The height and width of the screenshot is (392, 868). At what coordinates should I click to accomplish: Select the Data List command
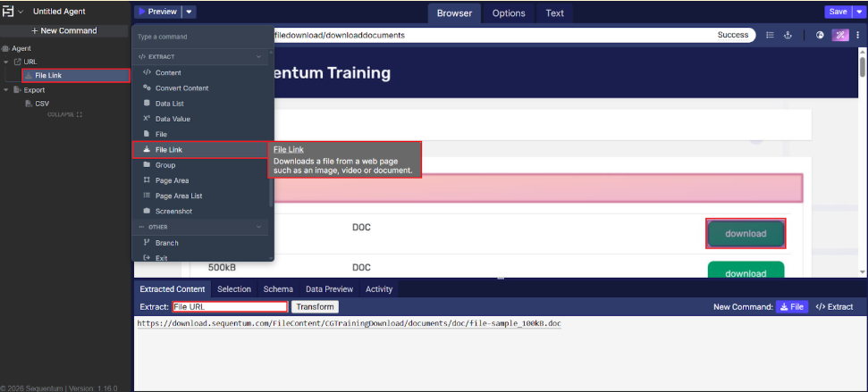tap(170, 104)
